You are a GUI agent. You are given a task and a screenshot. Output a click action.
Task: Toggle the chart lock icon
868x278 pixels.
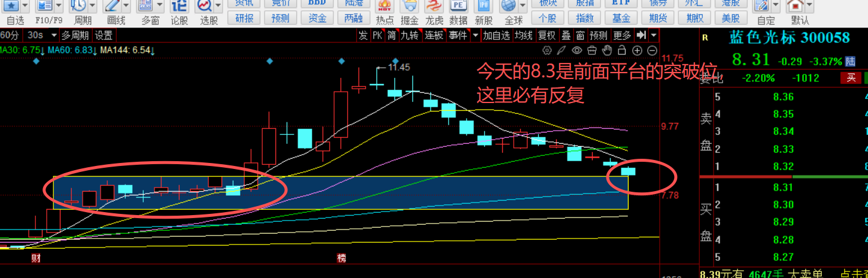pyautogui.click(x=623, y=50)
